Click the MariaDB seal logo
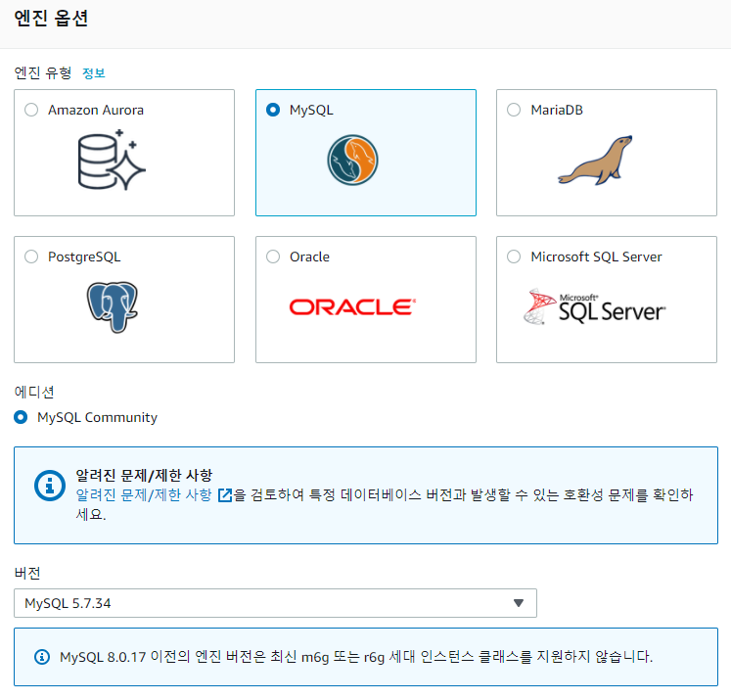This screenshot has height=700, width=731. click(x=595, y=160)
